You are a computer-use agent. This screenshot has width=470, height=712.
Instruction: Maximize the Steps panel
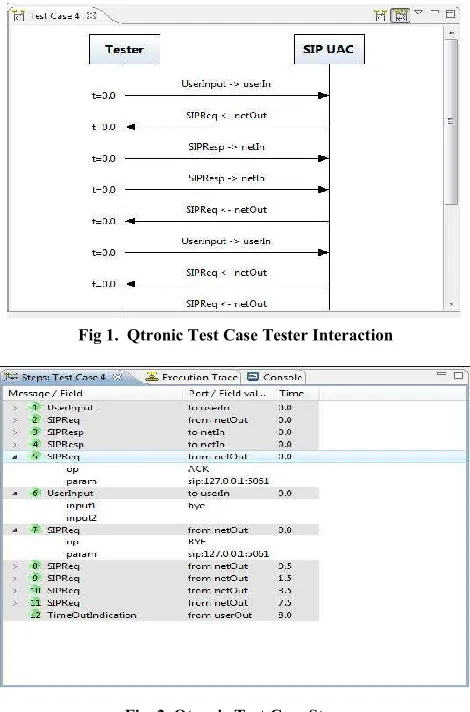click(459, 375)
